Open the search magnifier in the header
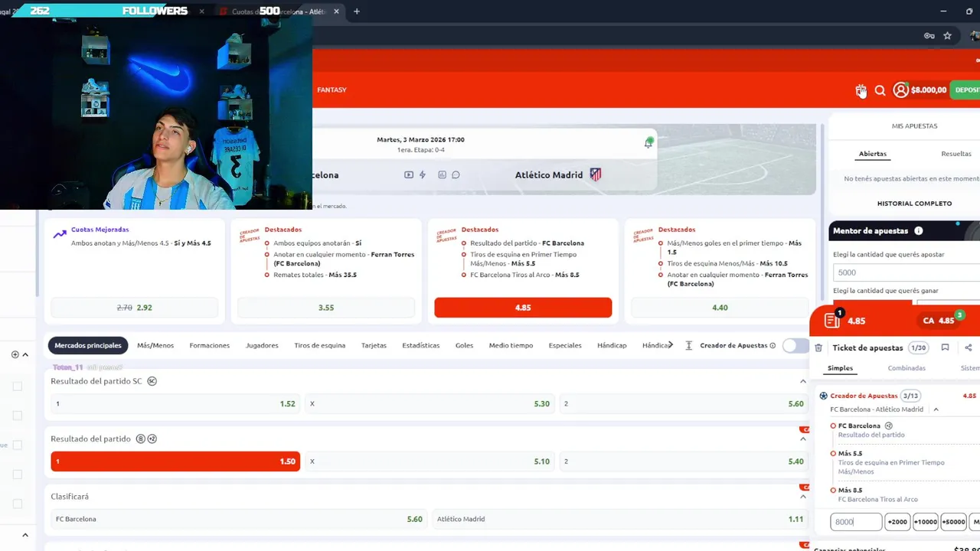The width and height of the screenshot is (980, 551). point(880,90)
